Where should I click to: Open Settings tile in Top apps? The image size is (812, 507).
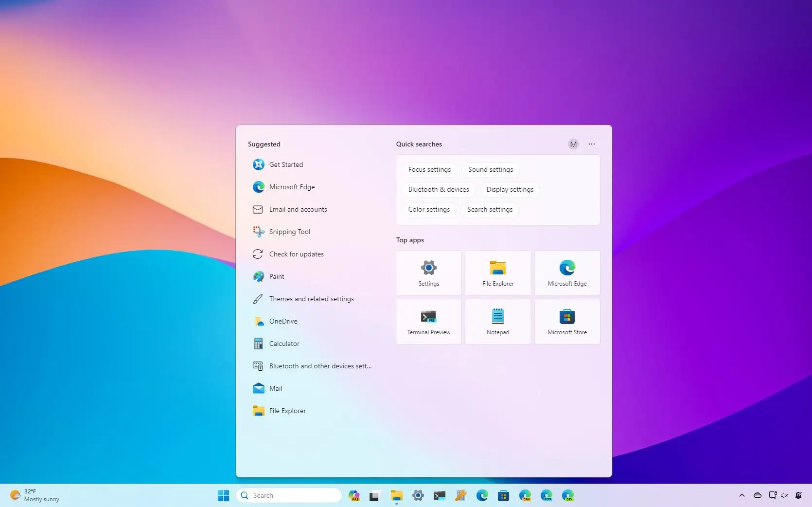click(429, 273)
